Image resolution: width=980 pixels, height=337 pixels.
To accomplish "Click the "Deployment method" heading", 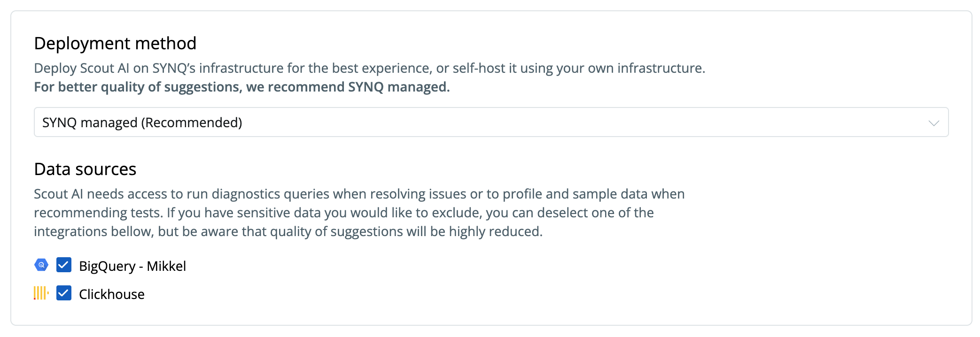I will 115,43.
